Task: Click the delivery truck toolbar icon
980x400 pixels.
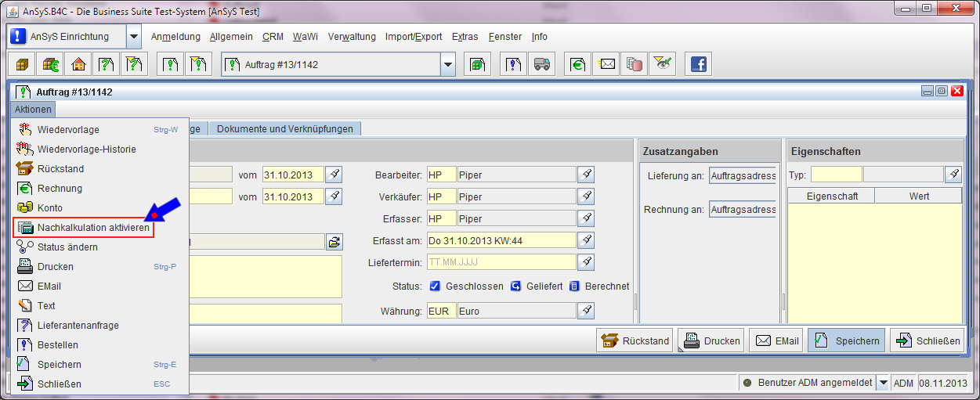Action: (541, 65)
